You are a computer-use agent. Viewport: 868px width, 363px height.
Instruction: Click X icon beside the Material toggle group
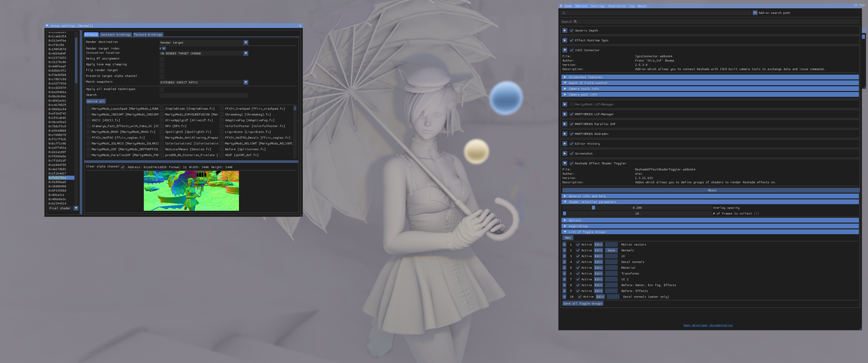(564, 268)
